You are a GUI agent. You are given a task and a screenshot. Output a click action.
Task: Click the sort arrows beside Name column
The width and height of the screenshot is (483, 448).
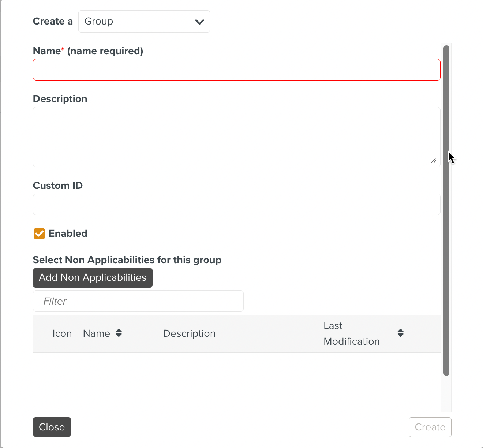[119, 333]
